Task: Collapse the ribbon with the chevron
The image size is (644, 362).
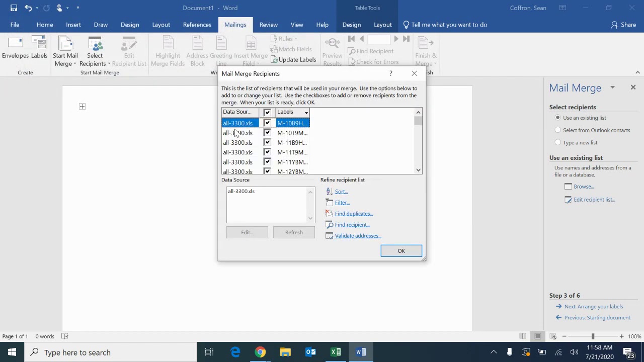Action: [637, 72]
